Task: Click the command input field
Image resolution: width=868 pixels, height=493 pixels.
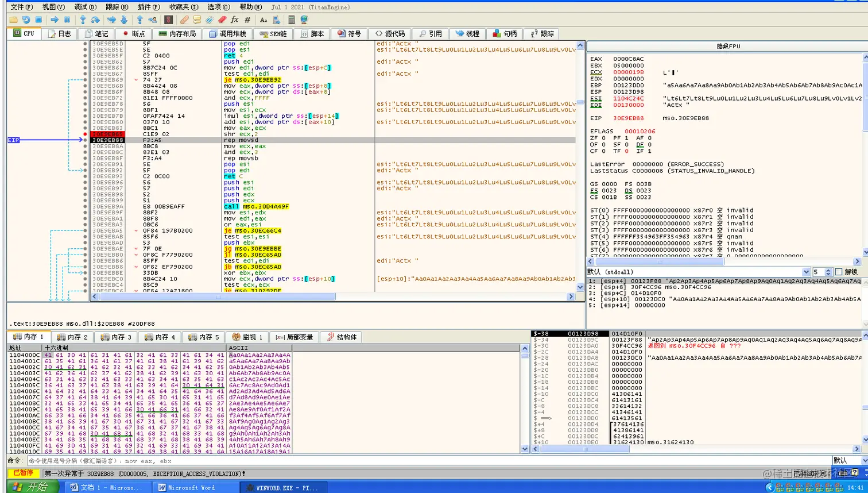Action: coord(429,460)
